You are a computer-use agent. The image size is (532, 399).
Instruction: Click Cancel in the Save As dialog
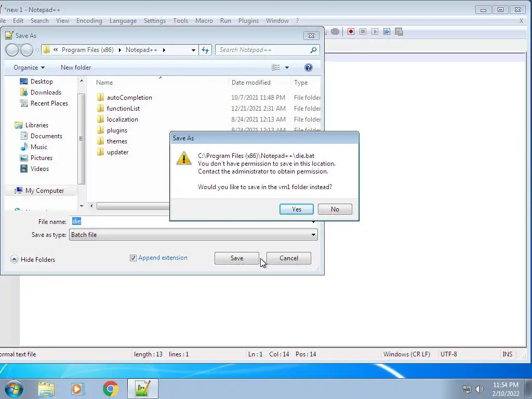click(x=289, y=258)
